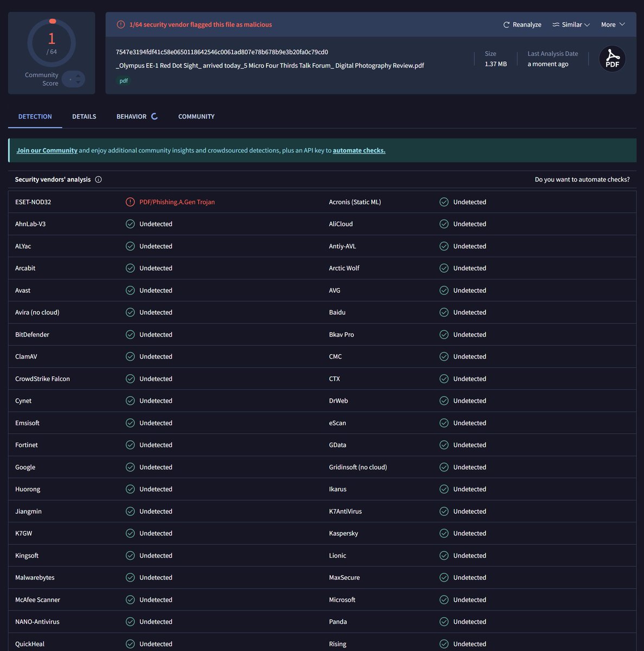The width and height of the screenshot is (644, 651).
Task: Click the red alert icon in the malicious banner
Action: click(121, 25)
